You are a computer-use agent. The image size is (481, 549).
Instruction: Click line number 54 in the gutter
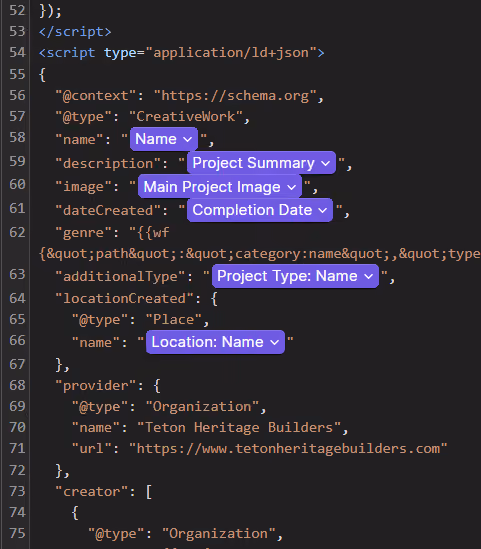[x=17, y=53]
